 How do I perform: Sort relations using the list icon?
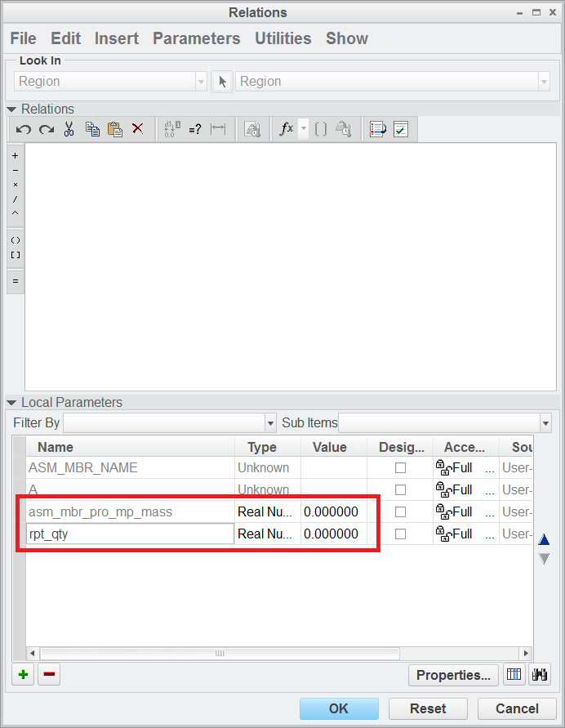[377, 129]
